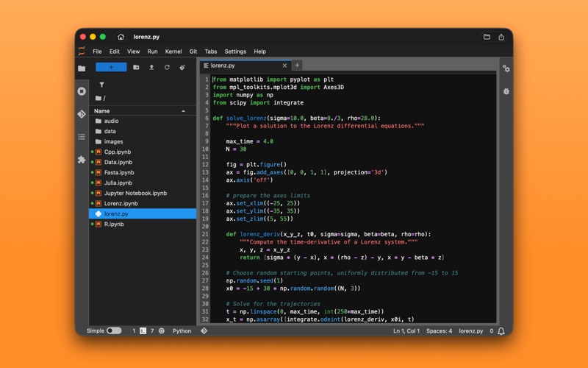Click the blue New Launcher button
588x368 pixels.
111,67
